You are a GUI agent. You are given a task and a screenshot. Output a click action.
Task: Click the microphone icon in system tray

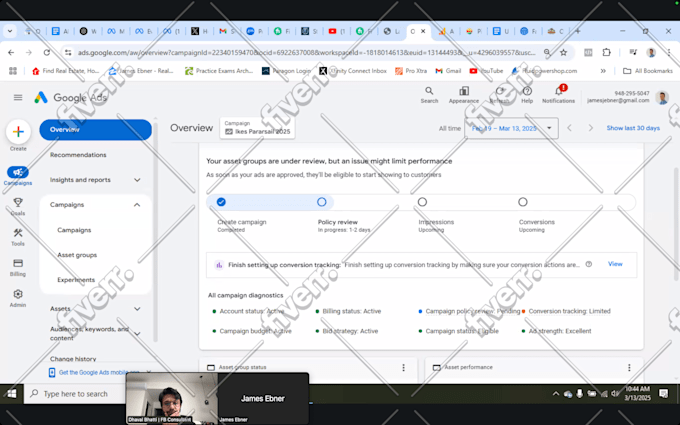click(579, 394)
